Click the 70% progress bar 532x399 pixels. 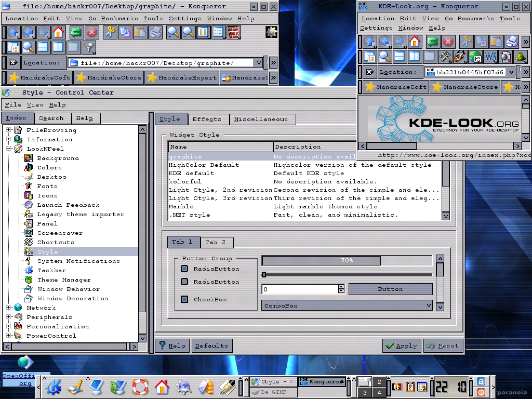pos(347,261)
